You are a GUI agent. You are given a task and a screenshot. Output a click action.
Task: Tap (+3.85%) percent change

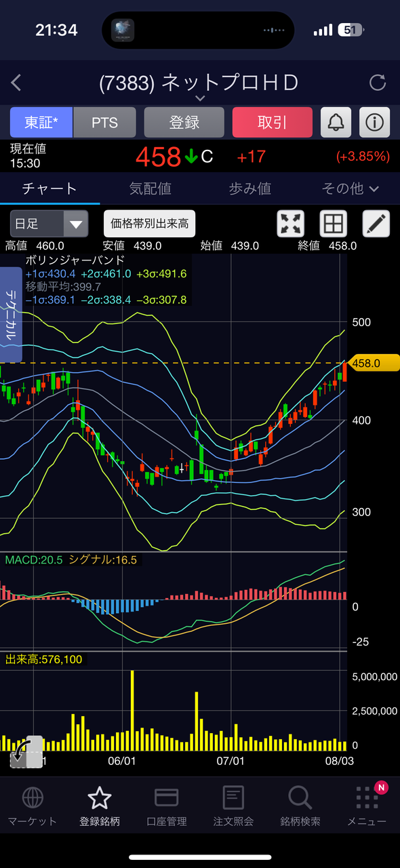tap(363, 157)
